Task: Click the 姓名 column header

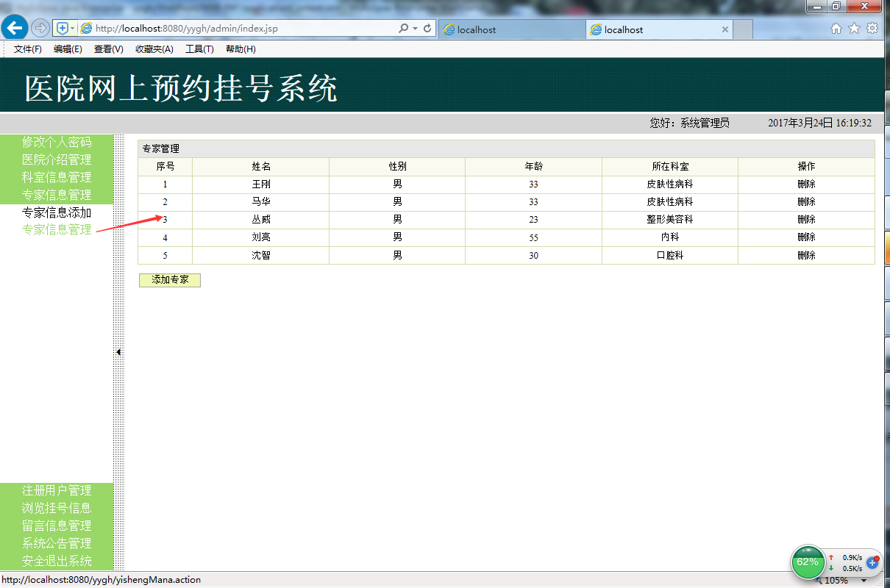Action: pyautogui.click(x=261, y=167)
